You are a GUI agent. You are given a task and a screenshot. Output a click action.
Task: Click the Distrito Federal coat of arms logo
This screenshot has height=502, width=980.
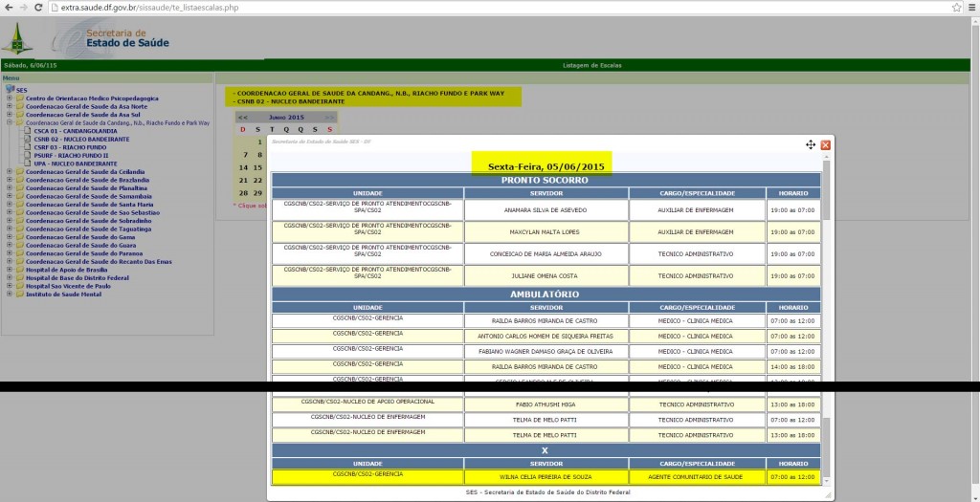16,38
